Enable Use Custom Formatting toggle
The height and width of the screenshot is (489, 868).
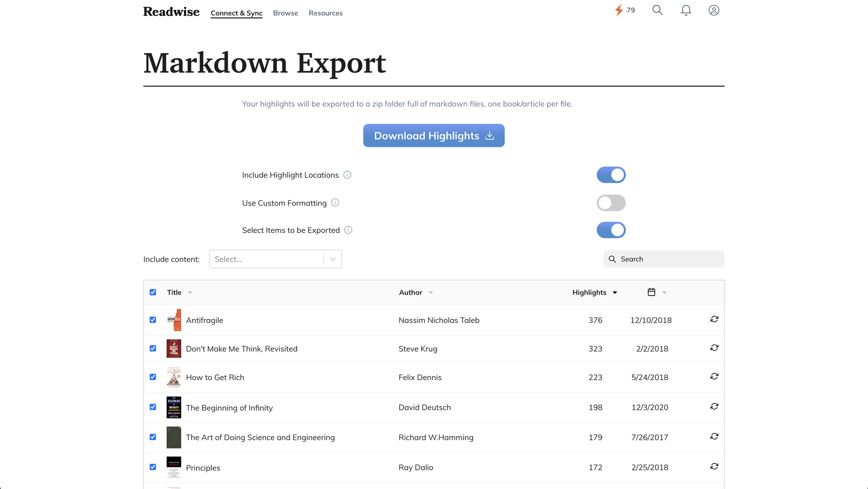point(611,203)
